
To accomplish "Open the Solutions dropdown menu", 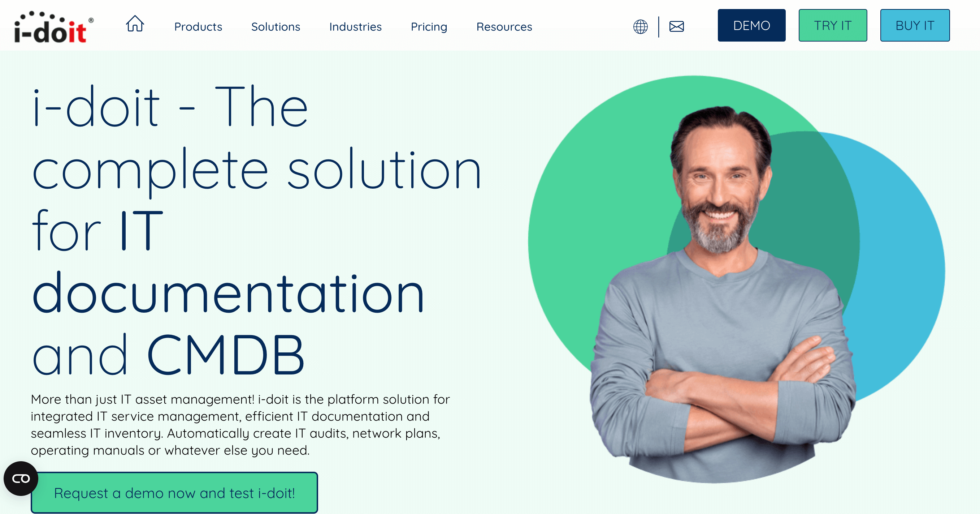I will pos(276,27).
